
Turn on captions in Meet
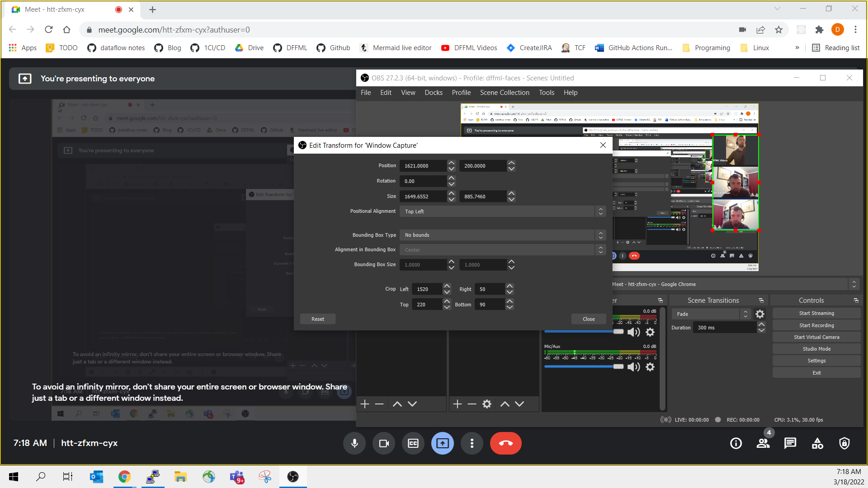pyautogui.click(x=413, y=443)
